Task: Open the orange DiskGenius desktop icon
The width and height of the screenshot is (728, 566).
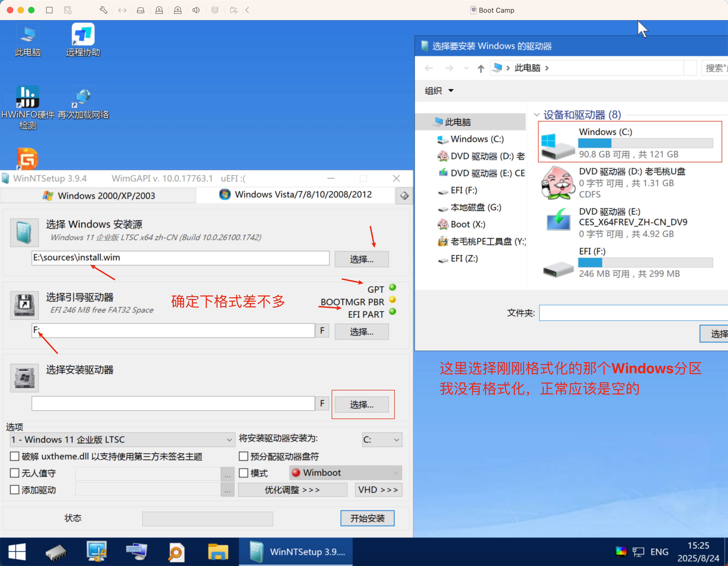Action: tap(28, 159)
